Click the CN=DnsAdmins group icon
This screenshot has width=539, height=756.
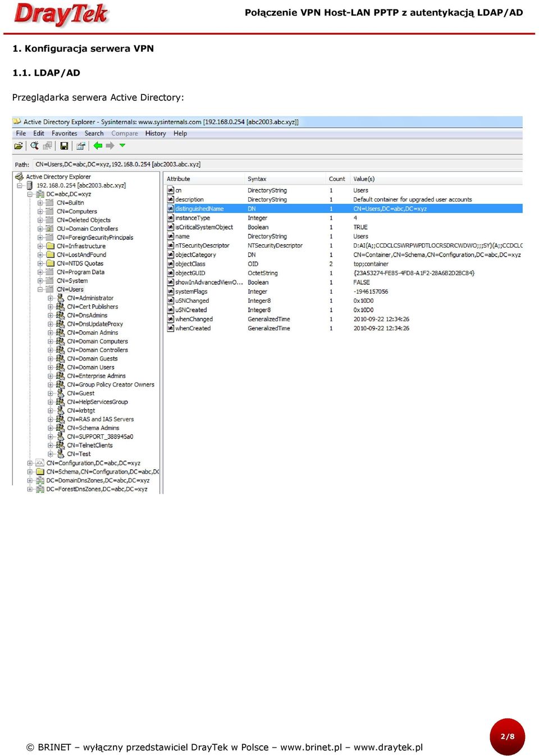pyautogui.click(x=60, y=315)
